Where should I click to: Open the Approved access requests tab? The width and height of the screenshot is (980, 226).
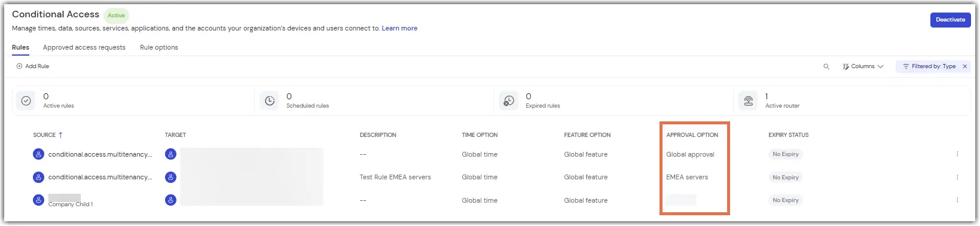pos(84,47)
